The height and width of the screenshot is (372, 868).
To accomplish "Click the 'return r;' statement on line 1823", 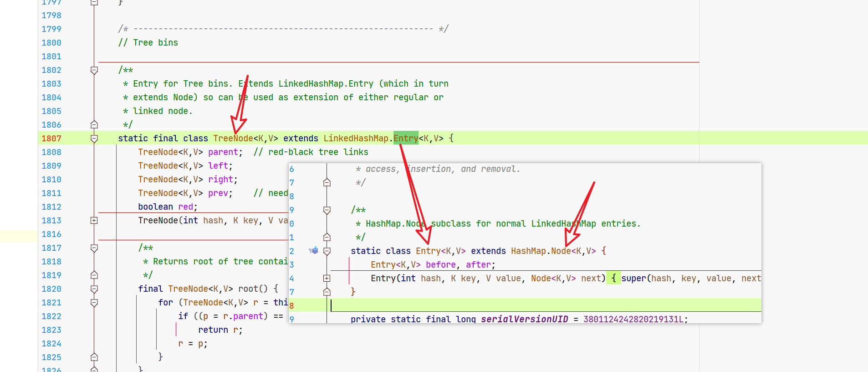I will (220, 330).
